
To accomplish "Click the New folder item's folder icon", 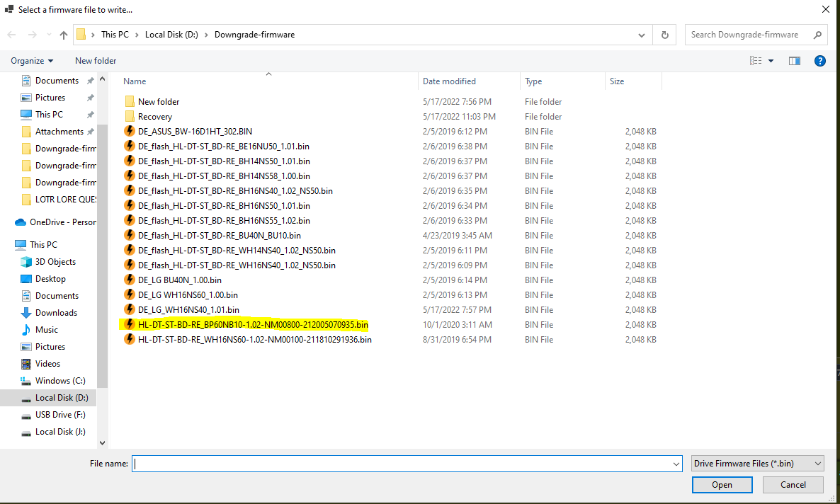I will 129,102.
